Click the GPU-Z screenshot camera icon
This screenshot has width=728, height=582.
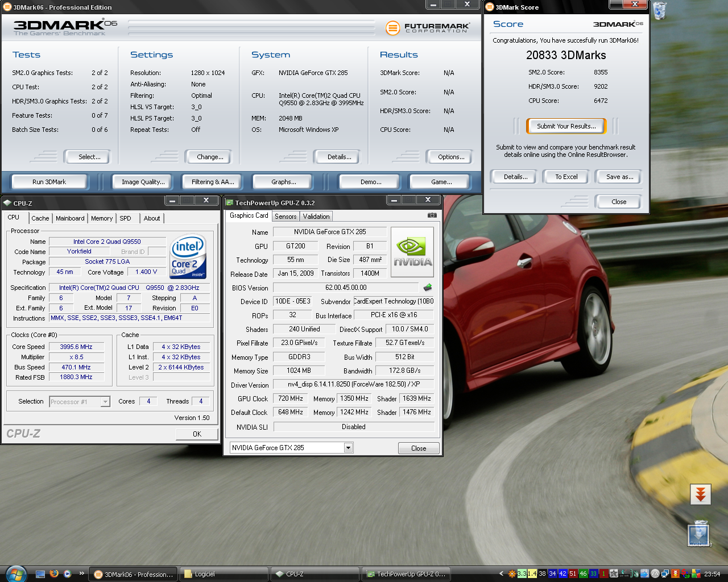click(432, 215)
